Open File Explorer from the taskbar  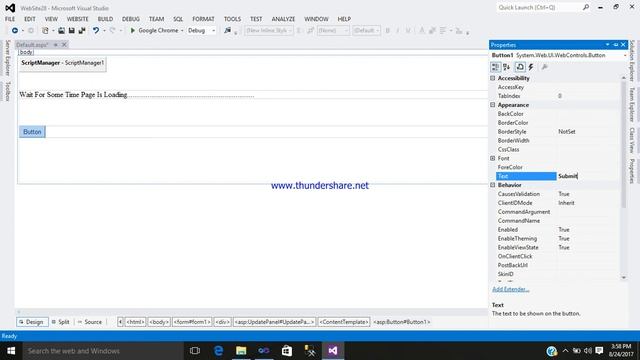[241, 351]
